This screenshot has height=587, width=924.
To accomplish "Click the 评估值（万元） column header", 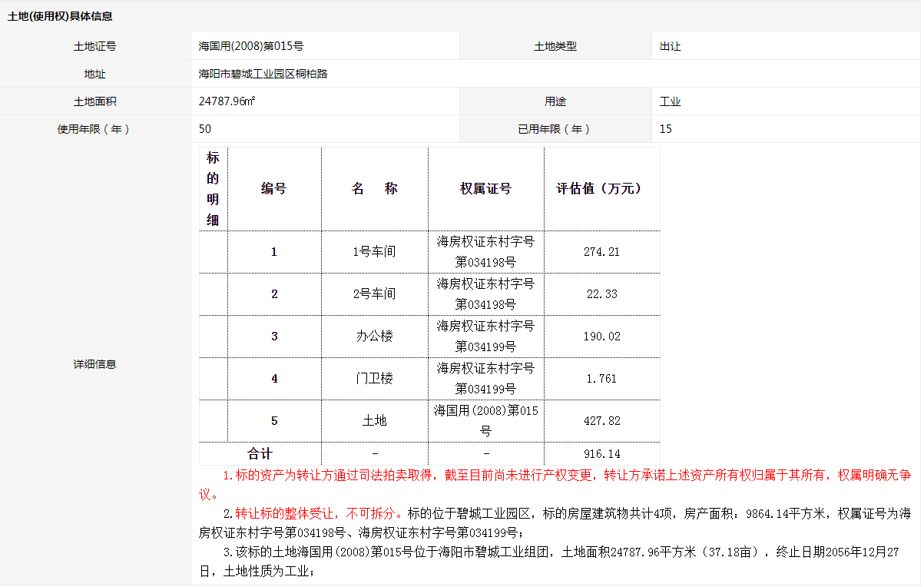I will tap(602, 189).
